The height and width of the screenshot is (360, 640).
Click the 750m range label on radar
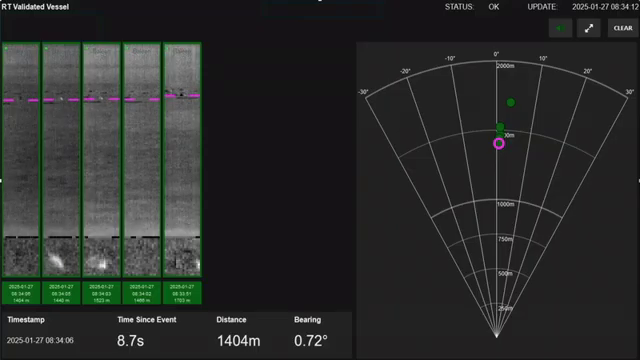point(505,239)
